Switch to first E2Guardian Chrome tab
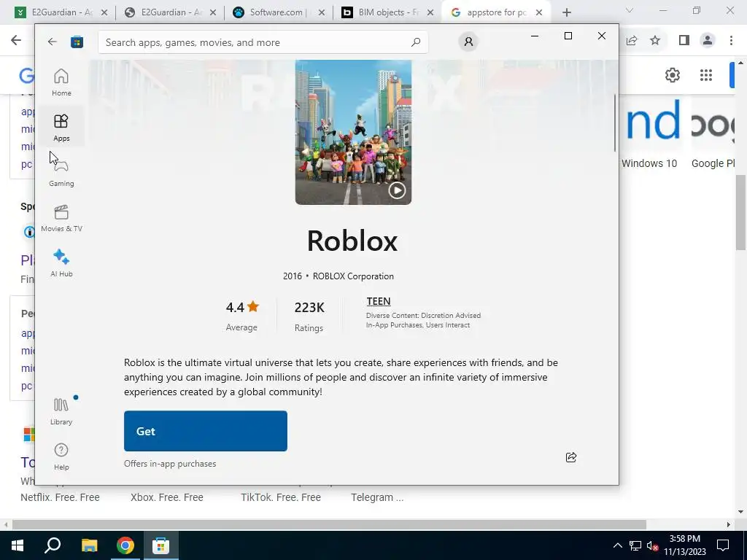The image size is (747, 560). [x=61, y=12]
